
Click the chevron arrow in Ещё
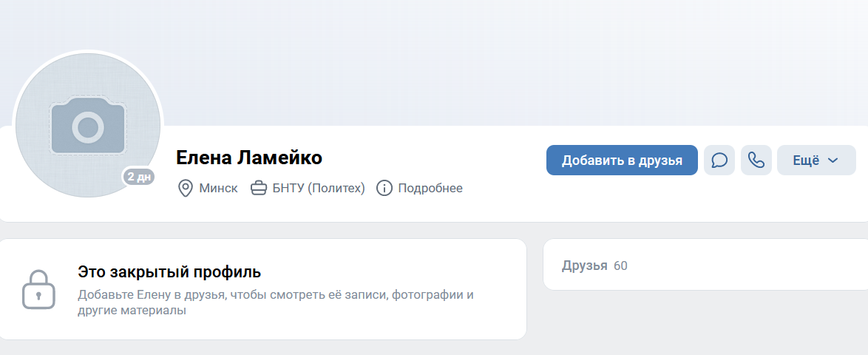pos(833,160)
